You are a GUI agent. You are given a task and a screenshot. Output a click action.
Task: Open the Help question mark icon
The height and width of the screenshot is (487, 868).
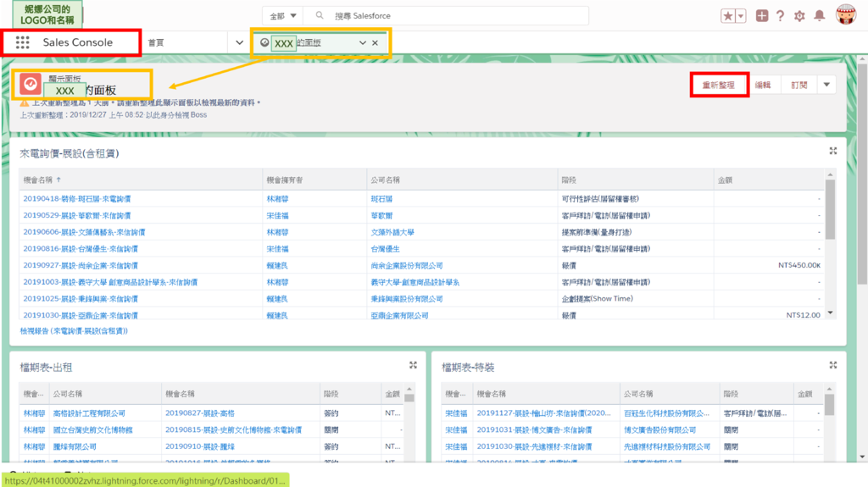pos(780,16)
